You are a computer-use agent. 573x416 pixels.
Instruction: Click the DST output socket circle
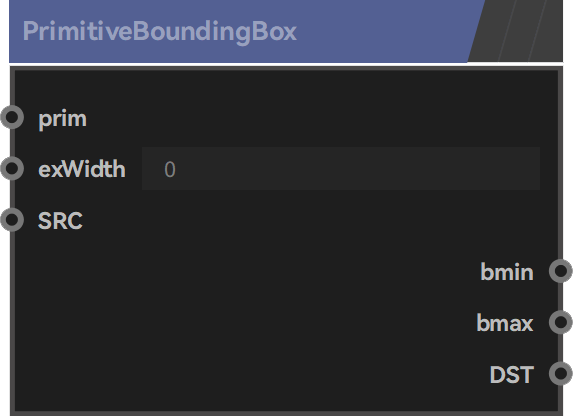pos(561,373)
